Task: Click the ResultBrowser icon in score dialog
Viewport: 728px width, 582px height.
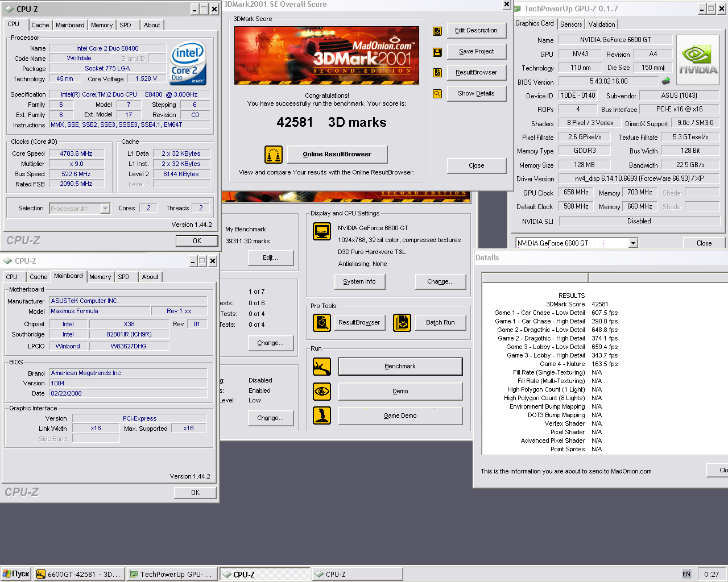Action: (x=437, y=73)
